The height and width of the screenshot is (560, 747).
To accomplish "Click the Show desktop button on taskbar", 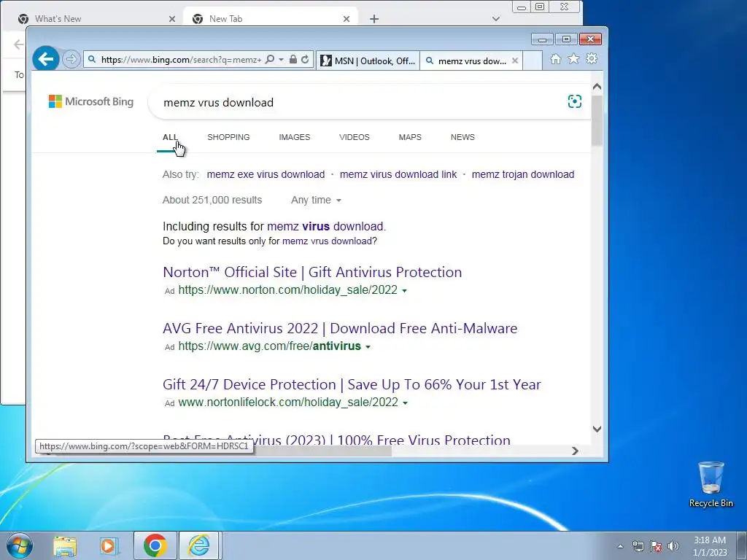I will click(742, 545).
